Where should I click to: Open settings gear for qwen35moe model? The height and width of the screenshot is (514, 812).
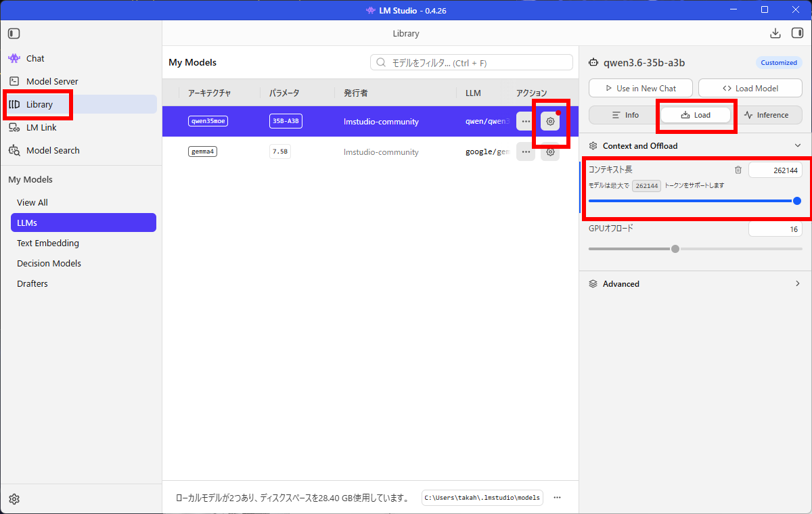551,121
